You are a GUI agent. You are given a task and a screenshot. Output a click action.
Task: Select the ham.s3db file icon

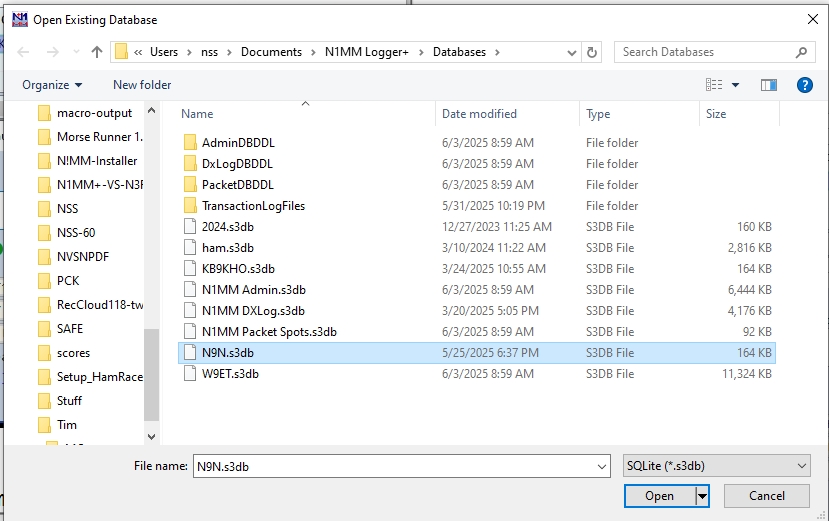(x=191, y=247)
